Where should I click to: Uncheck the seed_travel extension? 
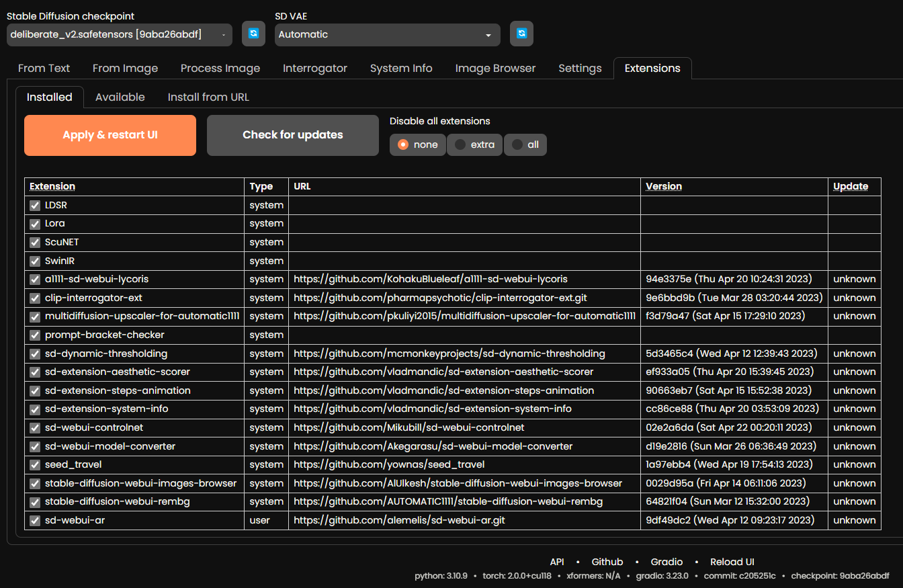click(x=34, y=464)
